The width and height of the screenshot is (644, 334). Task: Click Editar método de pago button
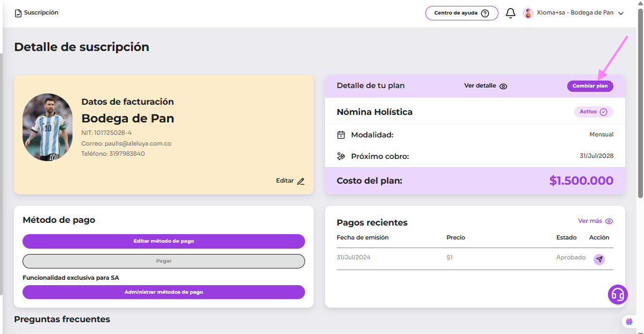coord(163,241)
